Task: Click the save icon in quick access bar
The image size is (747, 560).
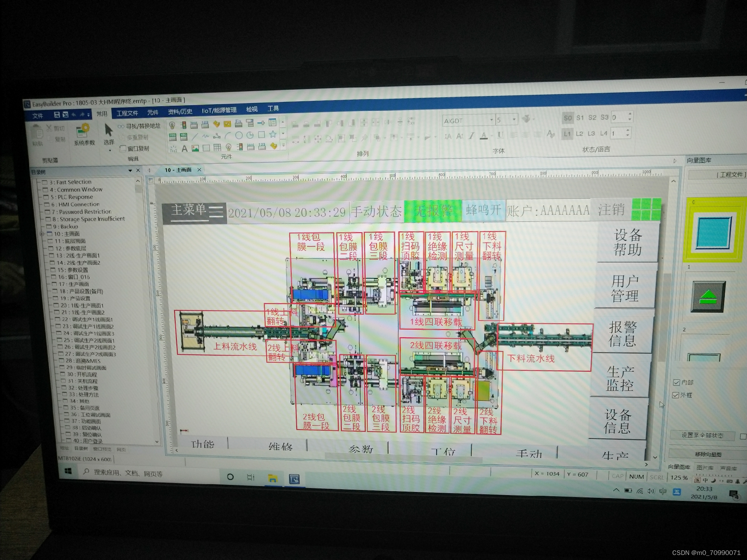Action: 57,115
